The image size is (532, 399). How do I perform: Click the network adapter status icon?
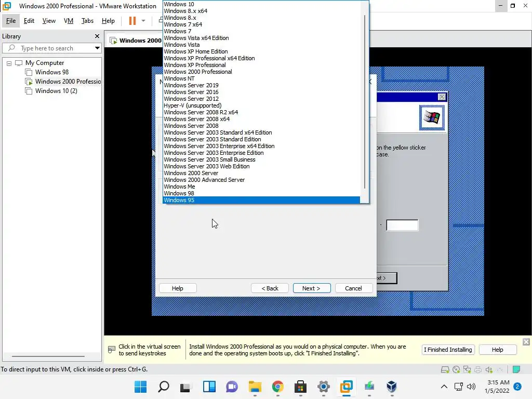(467, 369)
